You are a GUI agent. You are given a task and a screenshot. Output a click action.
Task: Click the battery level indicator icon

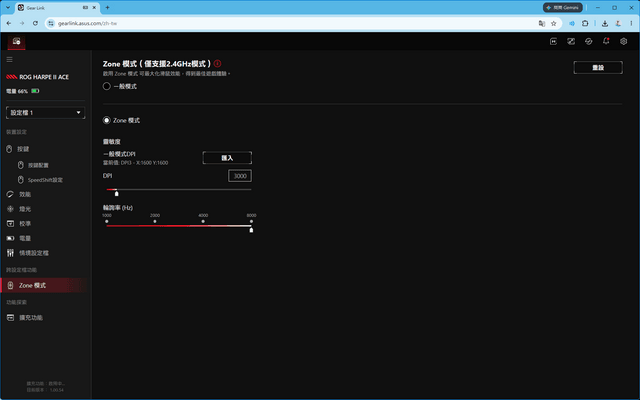coord(35,91)
